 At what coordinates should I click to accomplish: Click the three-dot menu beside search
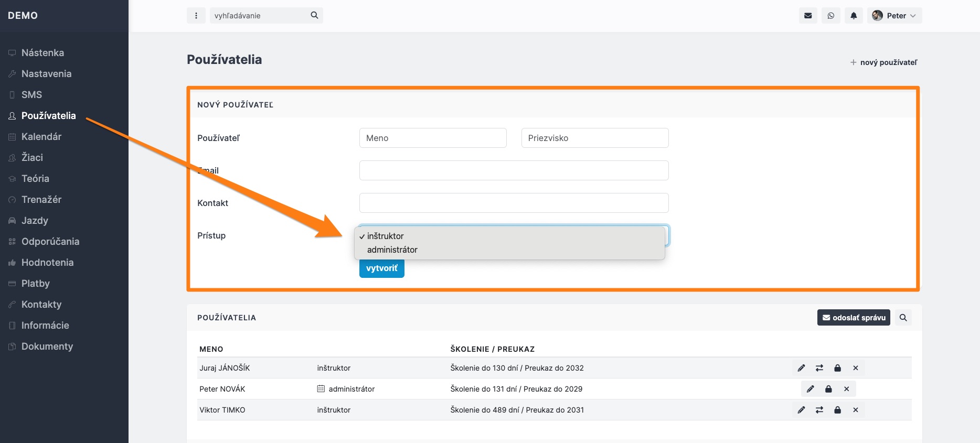(x=196, y=16)
